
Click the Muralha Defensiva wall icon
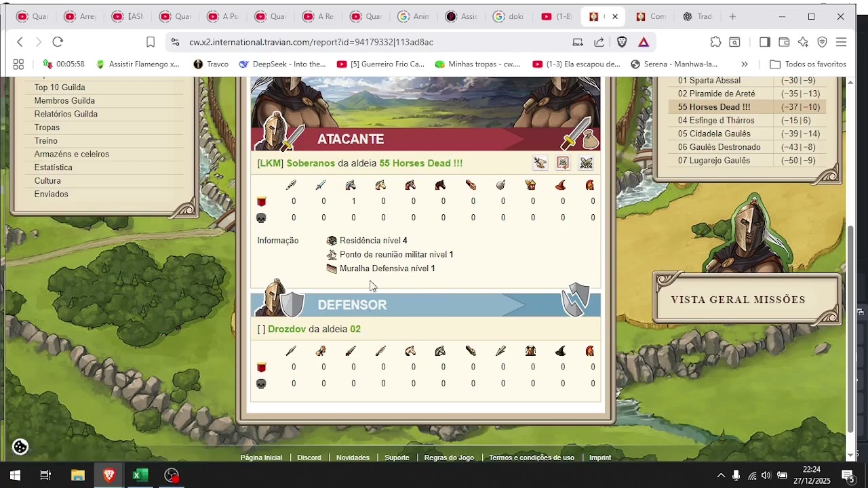332,268
